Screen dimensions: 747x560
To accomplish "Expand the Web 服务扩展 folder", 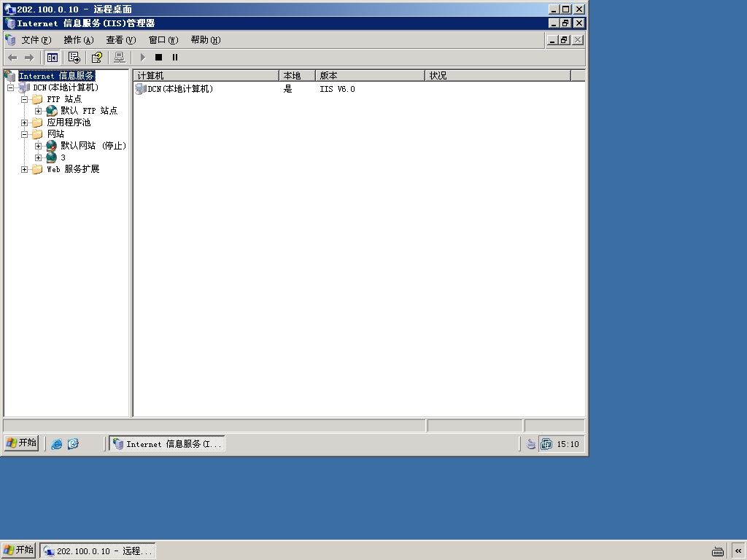I will click(x=24, y=169).
